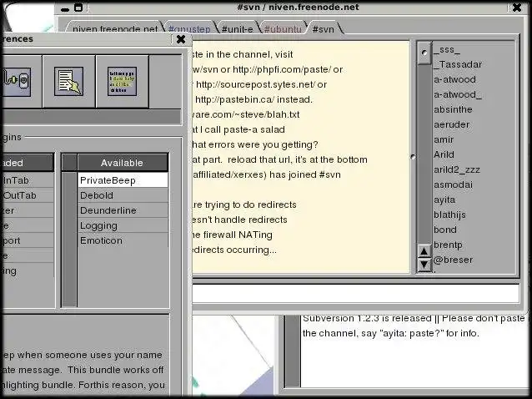Click topic text 'Subversion 1.2.3 is released'
The height and width of the screenshot is (399, 532).
(x=367, y=319)
